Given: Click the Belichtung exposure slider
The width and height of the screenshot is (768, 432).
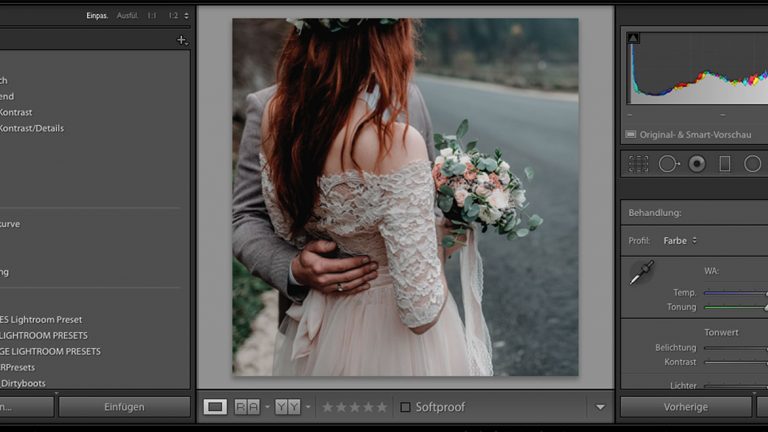Looking at the screenshot, I should point(735,348).
